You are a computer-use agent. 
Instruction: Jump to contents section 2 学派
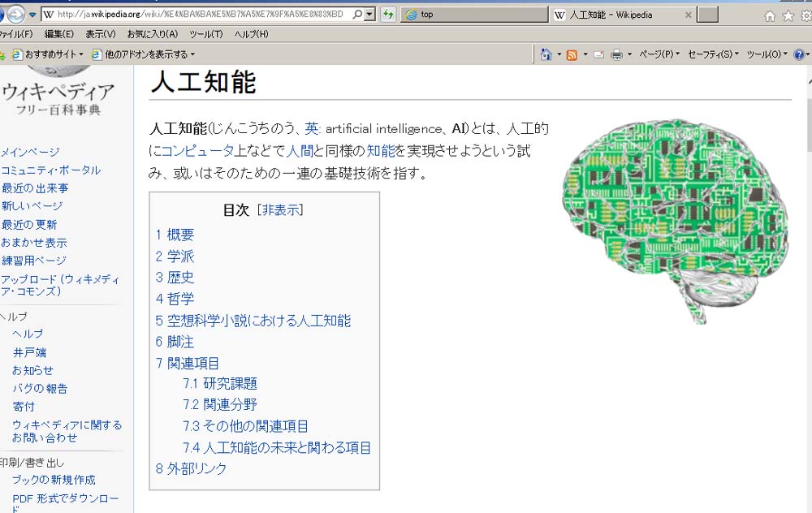point(175,256)
